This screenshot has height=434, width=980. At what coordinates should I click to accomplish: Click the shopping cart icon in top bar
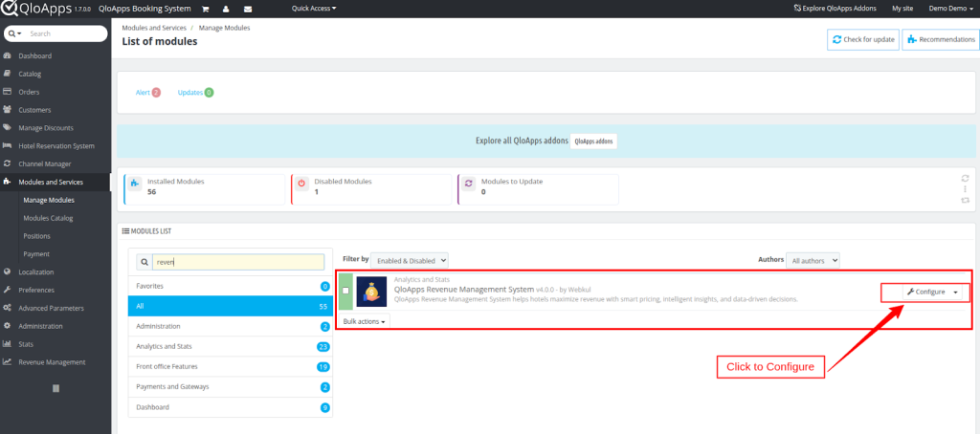click(205, 9)
